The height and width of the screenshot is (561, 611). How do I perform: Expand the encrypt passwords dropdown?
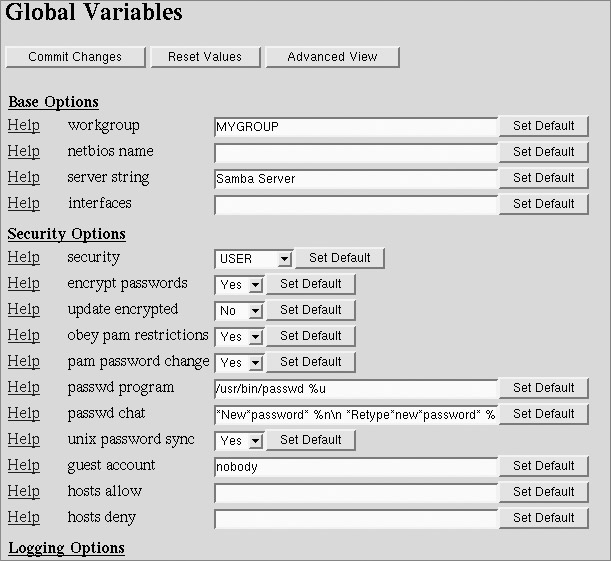(x=239, y=285)
